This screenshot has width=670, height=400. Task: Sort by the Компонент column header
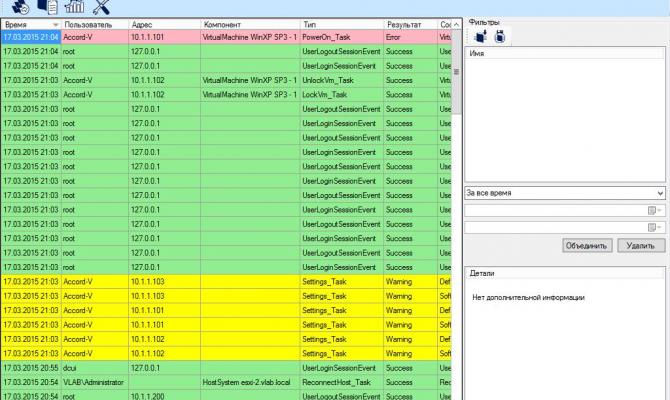250,25
